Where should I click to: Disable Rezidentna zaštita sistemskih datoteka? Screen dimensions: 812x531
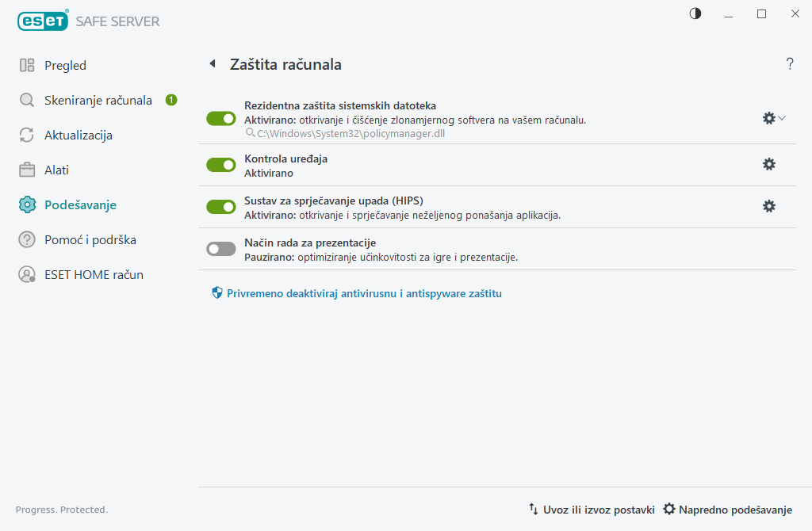[220, 118]
